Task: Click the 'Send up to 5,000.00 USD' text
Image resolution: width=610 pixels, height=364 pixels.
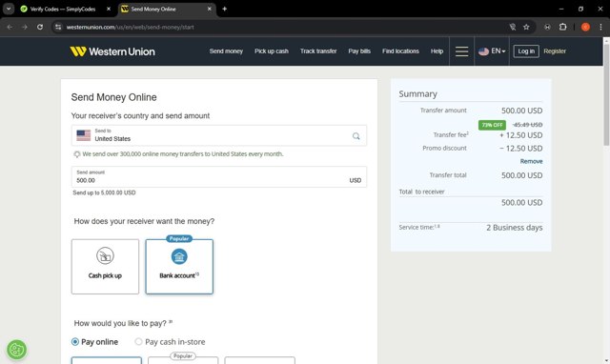Action: pyautogui.click(x=104, y=192)
